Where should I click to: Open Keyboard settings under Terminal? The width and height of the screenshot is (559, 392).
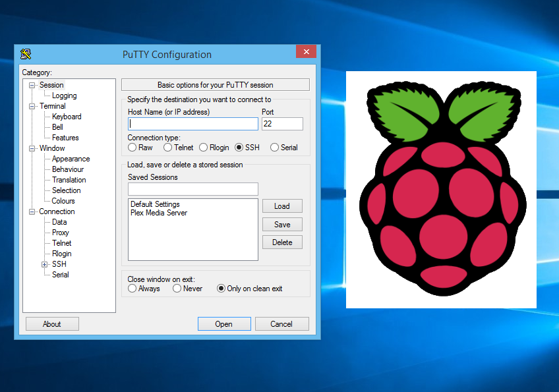click(67, 117)
